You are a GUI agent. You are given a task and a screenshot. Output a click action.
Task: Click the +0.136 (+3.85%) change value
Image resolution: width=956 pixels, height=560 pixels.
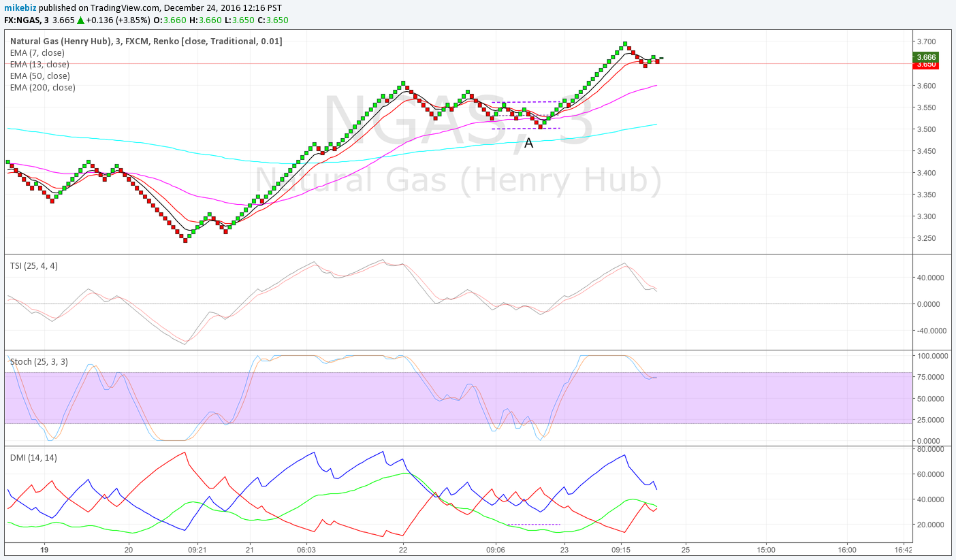pos(119,20)
